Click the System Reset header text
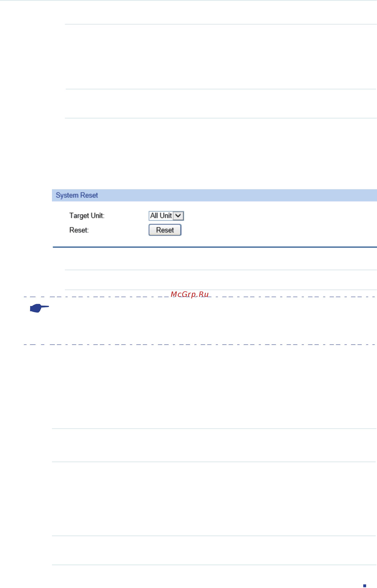This screenshot has height=588, width=377. (77, 195)
